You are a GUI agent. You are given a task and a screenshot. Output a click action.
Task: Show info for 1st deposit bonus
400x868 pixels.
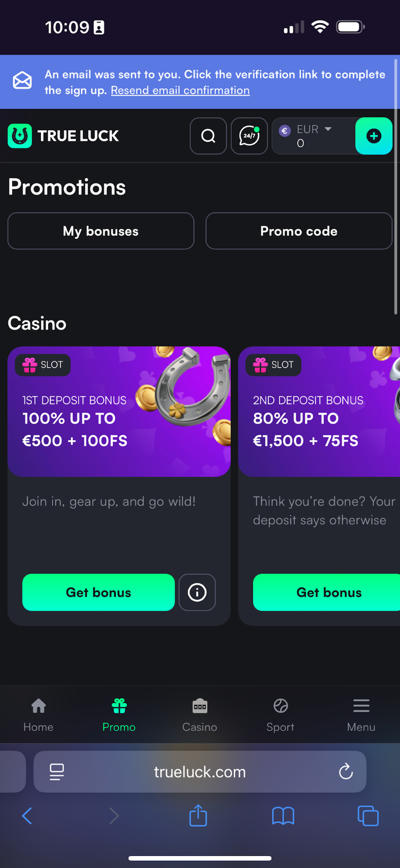[197, 592]
